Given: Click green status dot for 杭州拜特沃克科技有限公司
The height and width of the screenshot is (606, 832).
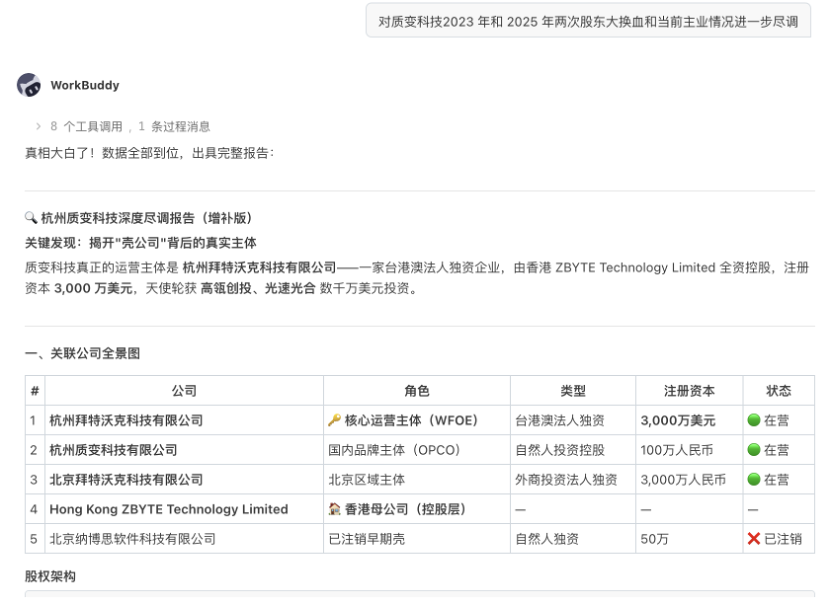Looking at the screenshot, I should (x=754, y=420).
